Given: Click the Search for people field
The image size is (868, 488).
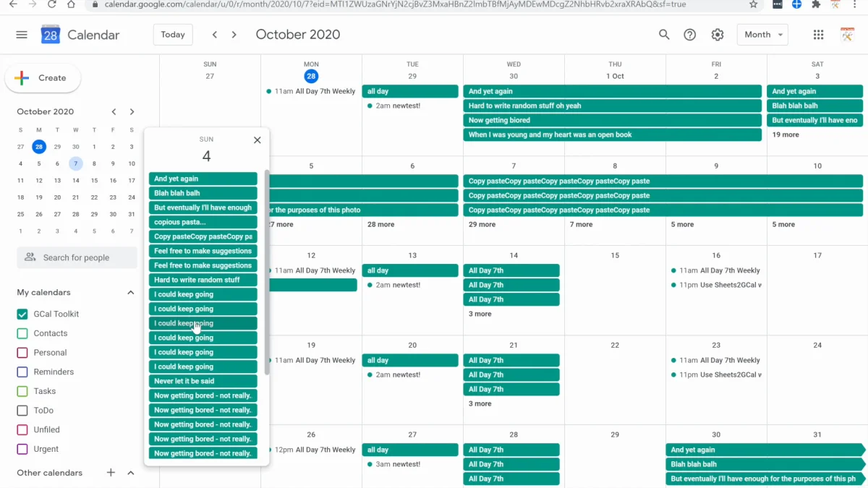Looking at the screenshot, I should (77, 257).
